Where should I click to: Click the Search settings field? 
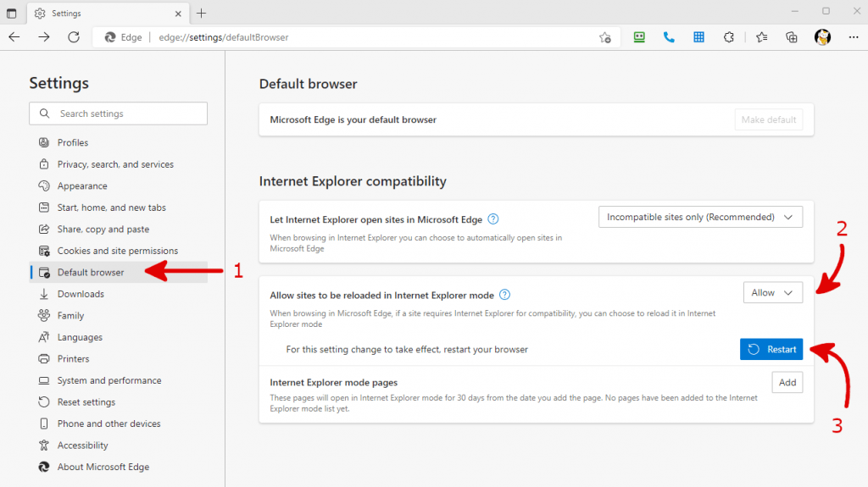coord(119,113)
